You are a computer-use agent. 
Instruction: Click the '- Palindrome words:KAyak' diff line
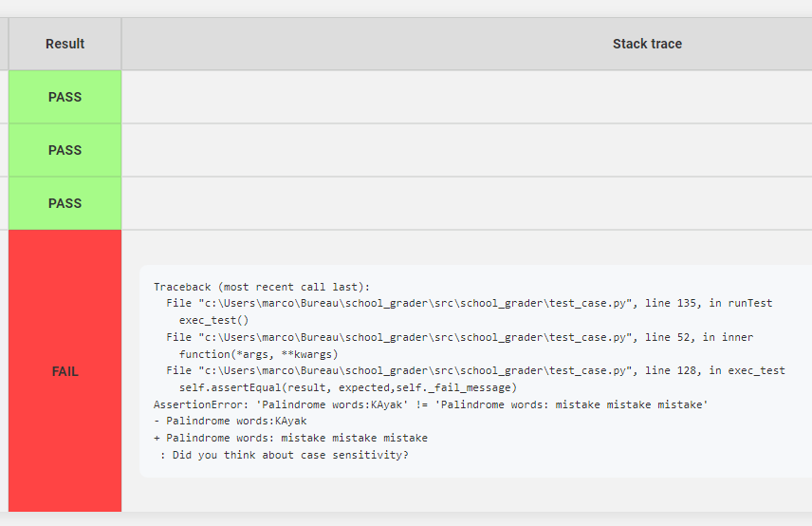[x=230, y=421]
